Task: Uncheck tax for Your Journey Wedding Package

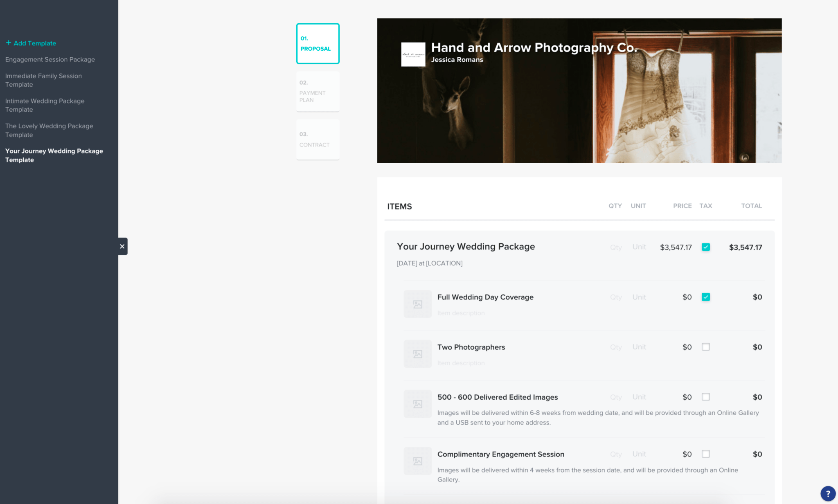Action: click(705, 247)
